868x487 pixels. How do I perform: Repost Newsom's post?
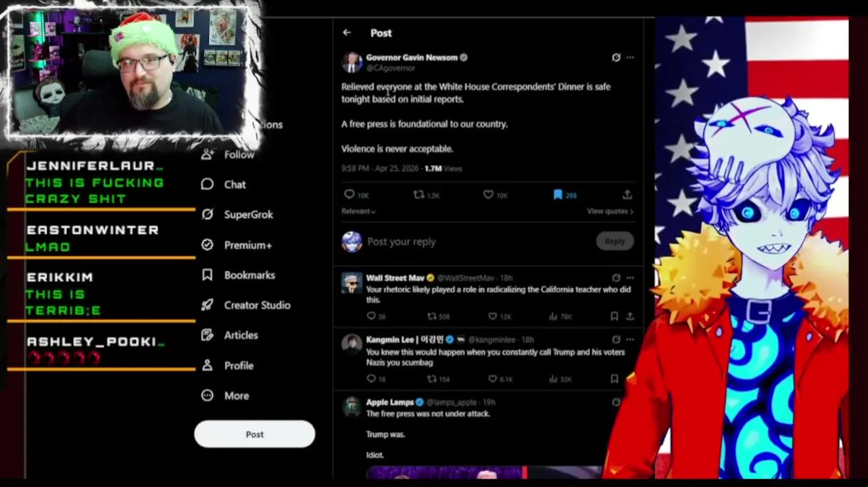point(418,195)
